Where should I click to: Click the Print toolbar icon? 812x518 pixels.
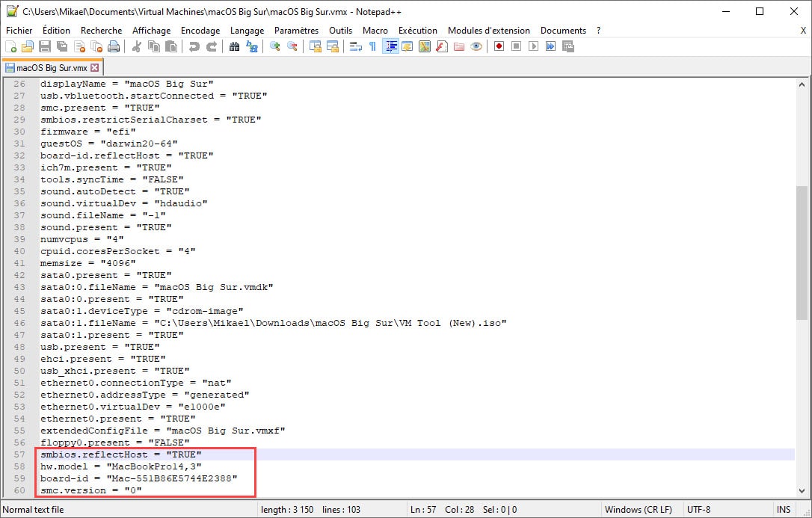(114, 46)
